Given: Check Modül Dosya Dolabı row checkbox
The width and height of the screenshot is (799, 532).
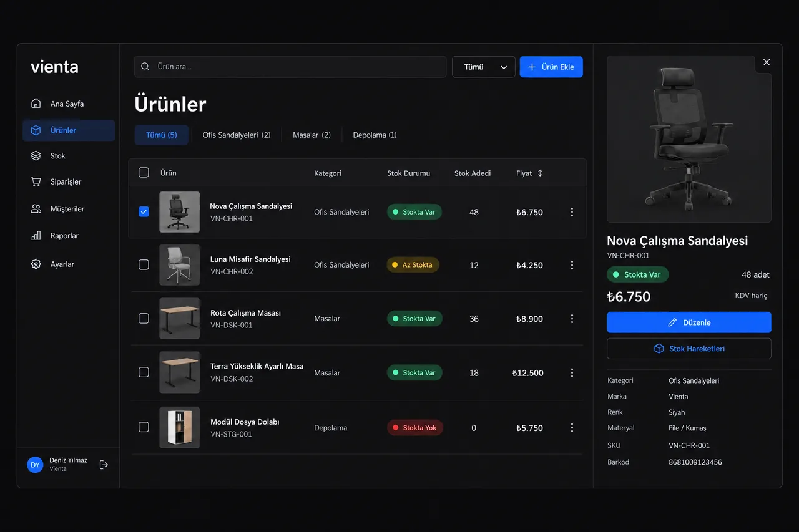Looking at the screenshot, I should pos(144,428).
